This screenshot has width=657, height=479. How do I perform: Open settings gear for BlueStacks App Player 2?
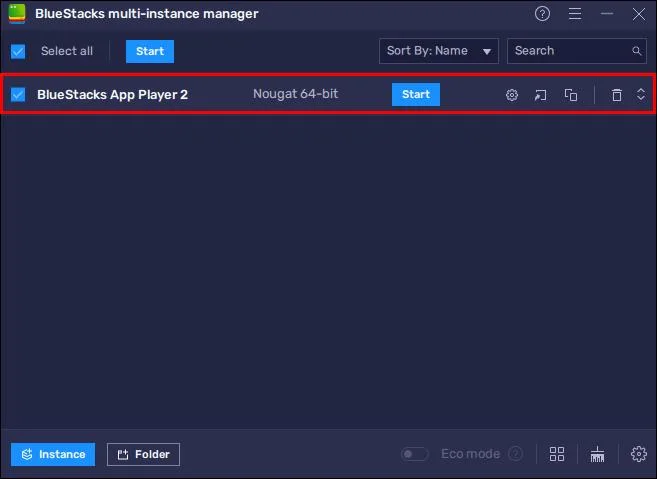(x=512, y=95)
